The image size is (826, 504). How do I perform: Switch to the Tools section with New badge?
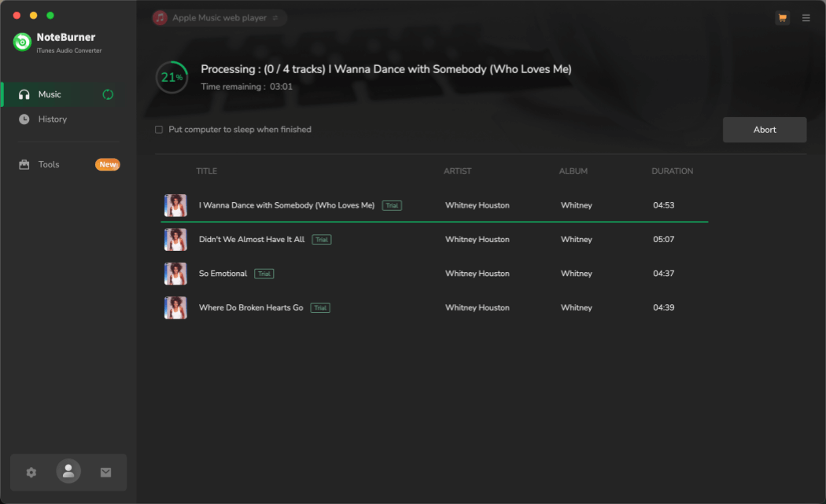(49, 164)
